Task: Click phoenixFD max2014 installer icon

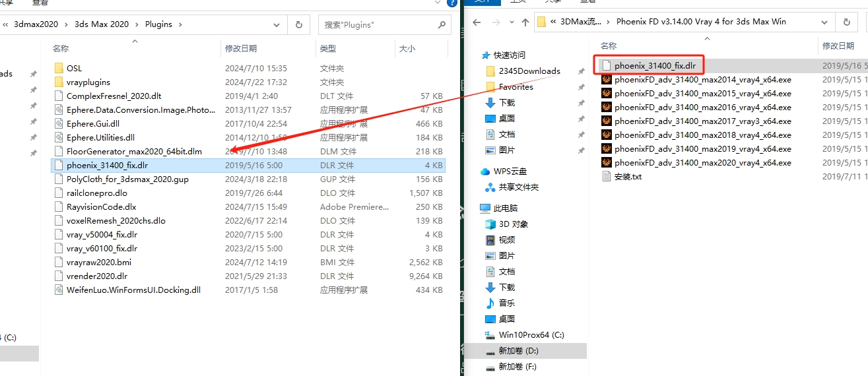Action: 607,79
